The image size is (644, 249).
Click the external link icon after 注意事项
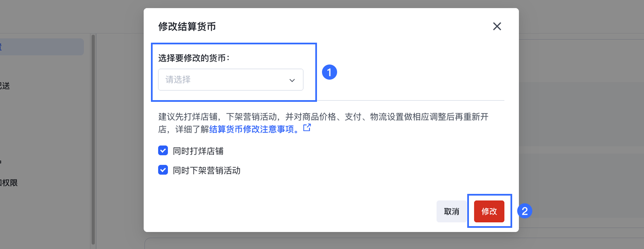point(307,128)
